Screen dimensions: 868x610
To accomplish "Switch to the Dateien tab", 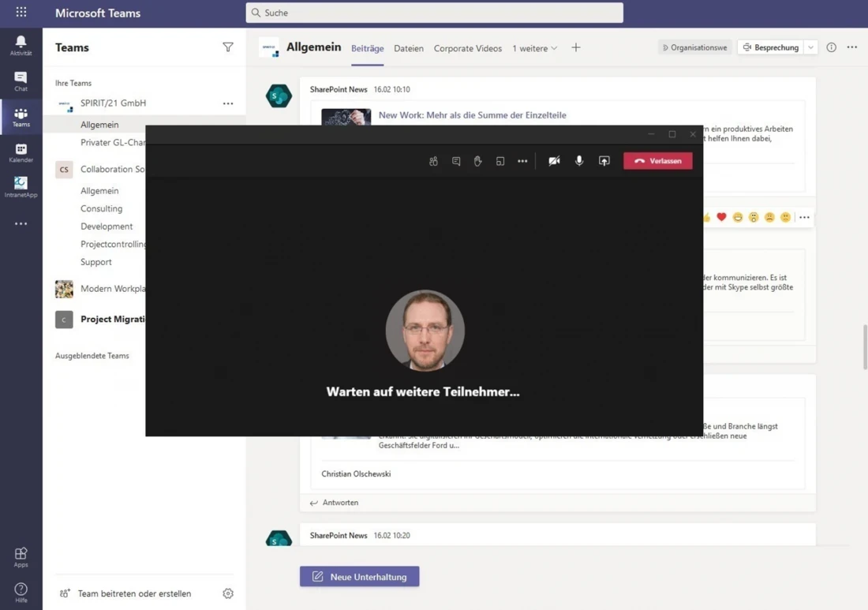I will coord(409,48).
